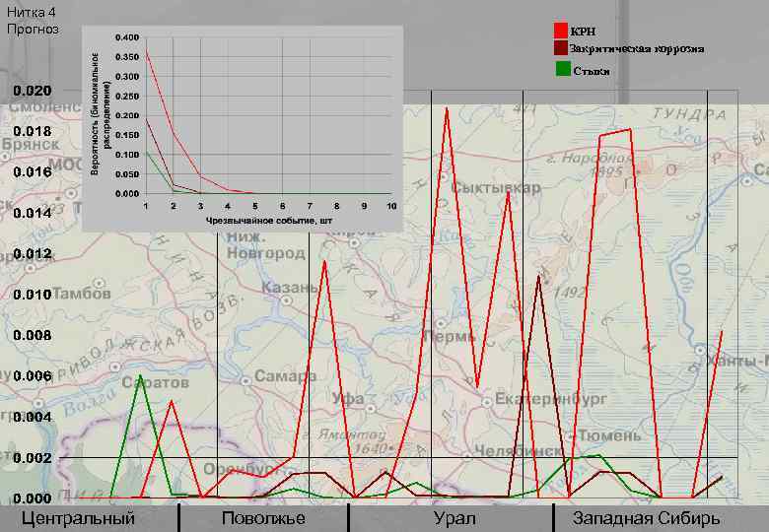
Task: Click the 0.000 main axis value
Action: coord(33,499)
